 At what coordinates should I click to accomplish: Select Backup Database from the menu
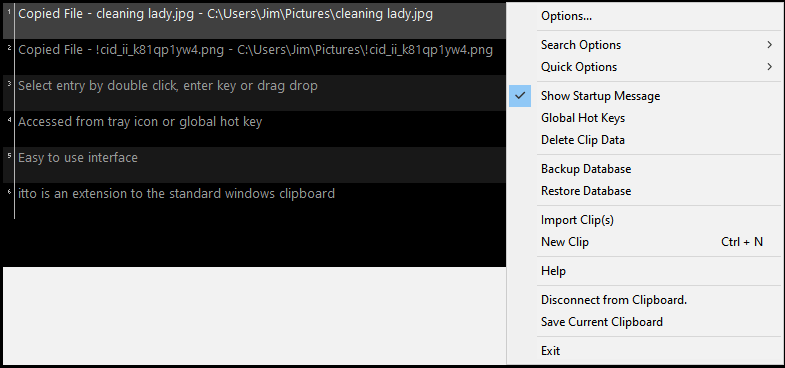coord(586,169)
